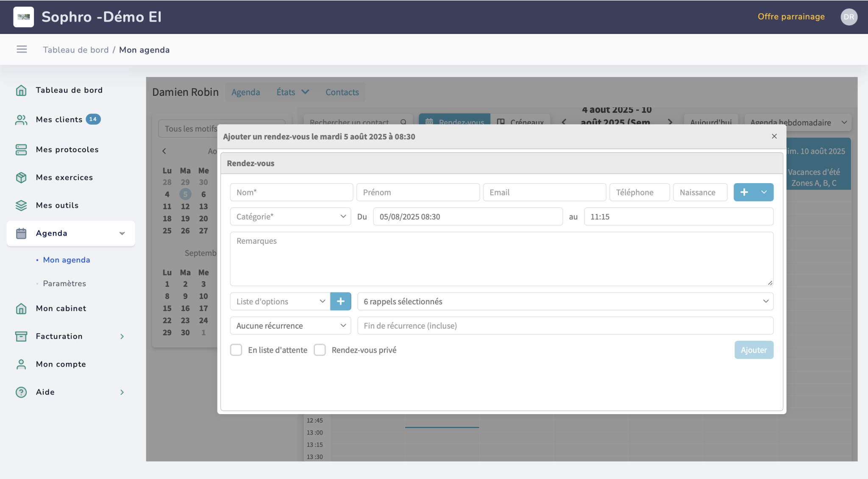Screen dimensions: 868x479
Task: Check the En liste d'attente checkbox
Action: tap(236, 350)
